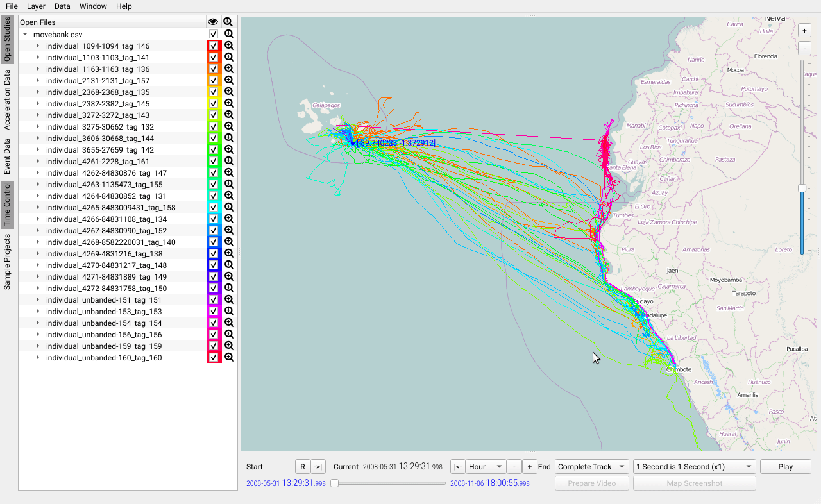Open the Layer menu

(x=36, y=6)
